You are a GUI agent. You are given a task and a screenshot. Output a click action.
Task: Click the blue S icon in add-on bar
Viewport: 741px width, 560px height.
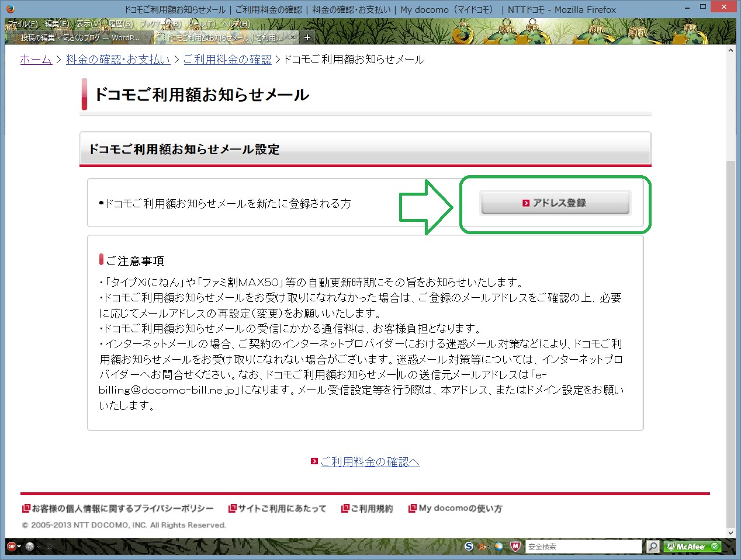tap(469, 547)
